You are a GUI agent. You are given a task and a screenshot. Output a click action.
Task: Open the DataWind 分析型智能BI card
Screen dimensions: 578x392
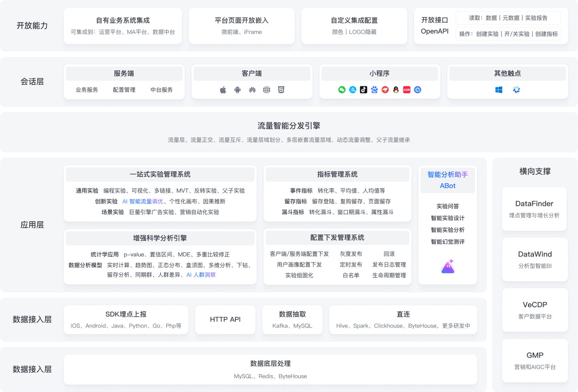535,259
